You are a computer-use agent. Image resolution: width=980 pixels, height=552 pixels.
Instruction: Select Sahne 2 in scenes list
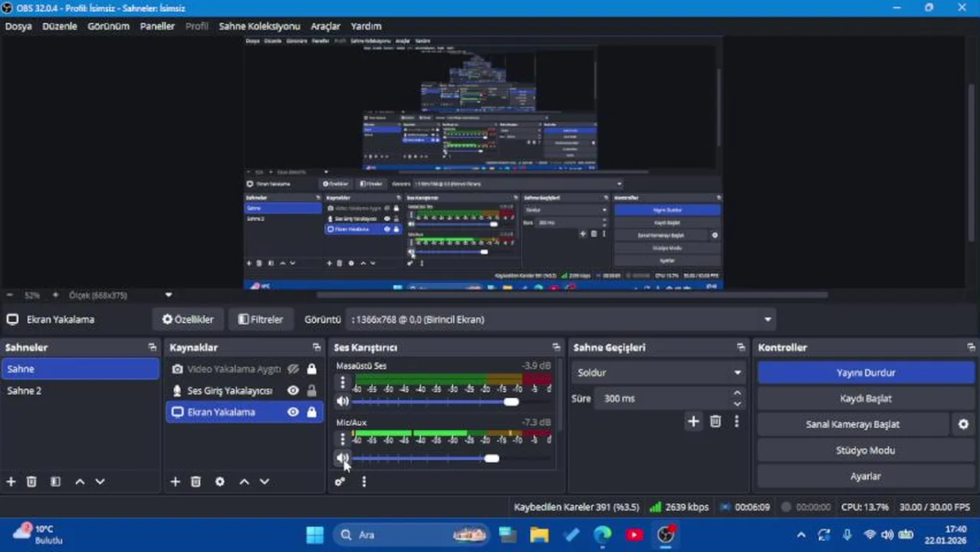(x=81, y=390)
